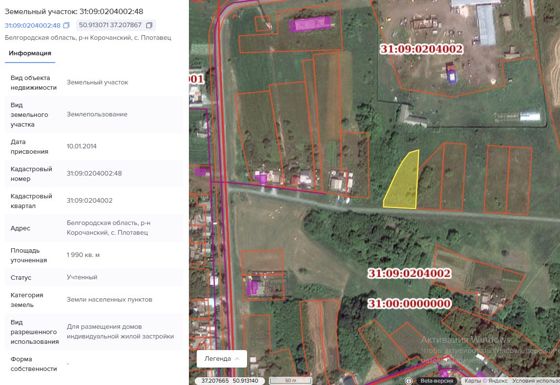The image size is (560, 385).
Task: Select the yellow highlighted parcel on the map
Action: pyautogui.click(x=404, y=184)
